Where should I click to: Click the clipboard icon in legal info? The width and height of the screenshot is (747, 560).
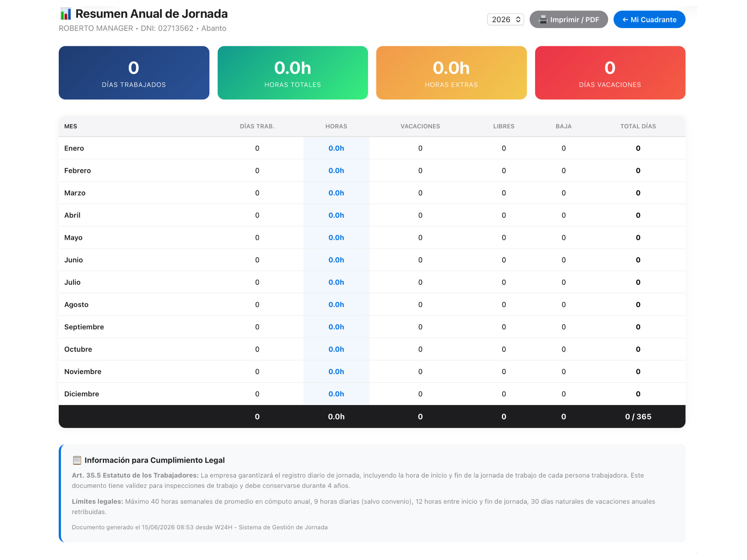pyautogui.click(x=77, y=460)
